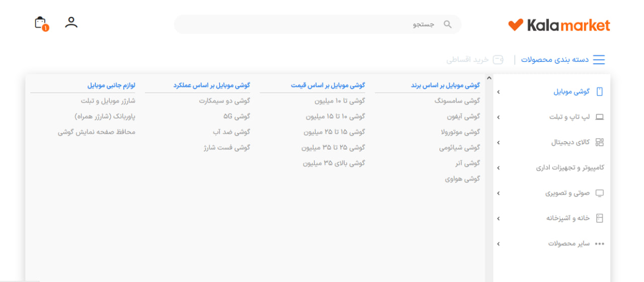Expand the کالای دیجیتال category arrow
This screenshot has width=644, height=282.
(498, 143)
